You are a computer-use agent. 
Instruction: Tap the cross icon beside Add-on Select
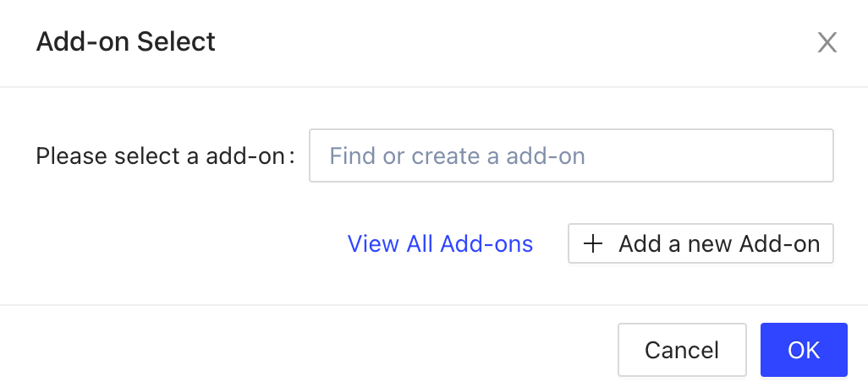(827, 42)
